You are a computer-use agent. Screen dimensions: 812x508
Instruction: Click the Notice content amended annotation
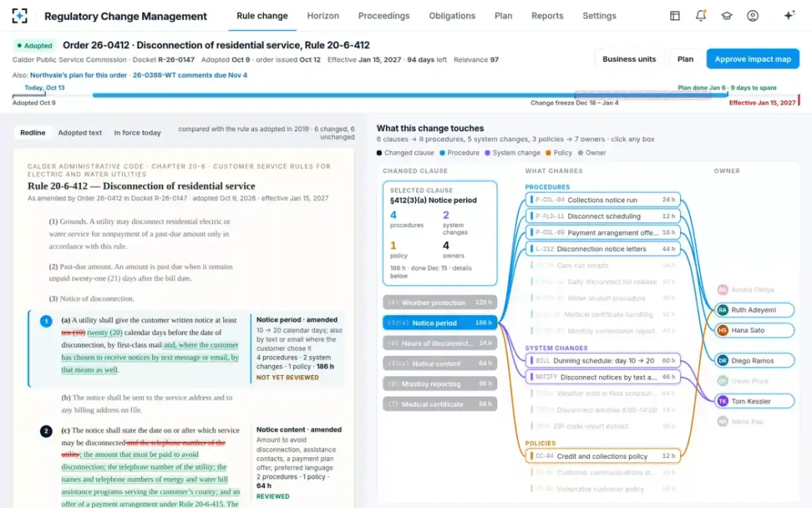click(x=297, y=463)
